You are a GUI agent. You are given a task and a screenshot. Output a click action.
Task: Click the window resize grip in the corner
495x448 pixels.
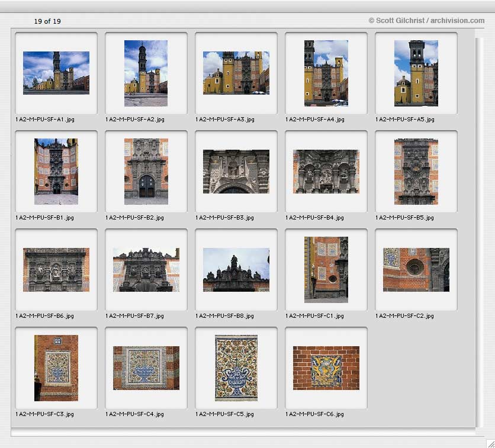(490, 443)
